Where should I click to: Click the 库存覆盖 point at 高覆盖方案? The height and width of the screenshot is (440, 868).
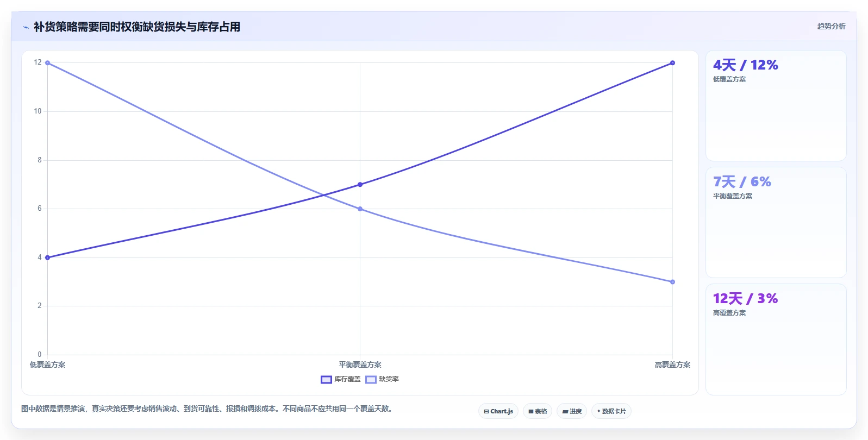pyautogui.click(x=672, y=63)
